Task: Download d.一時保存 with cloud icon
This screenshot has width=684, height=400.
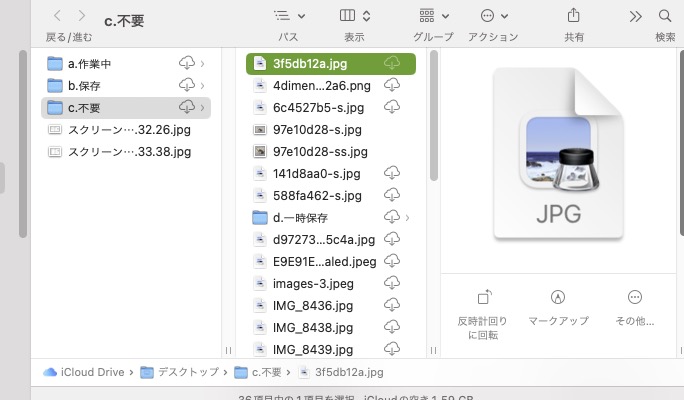Action: click(392, 217)
